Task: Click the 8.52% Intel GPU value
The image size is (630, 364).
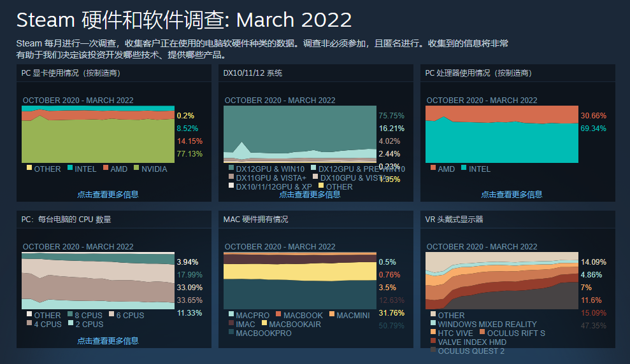Action: (187, 129)
